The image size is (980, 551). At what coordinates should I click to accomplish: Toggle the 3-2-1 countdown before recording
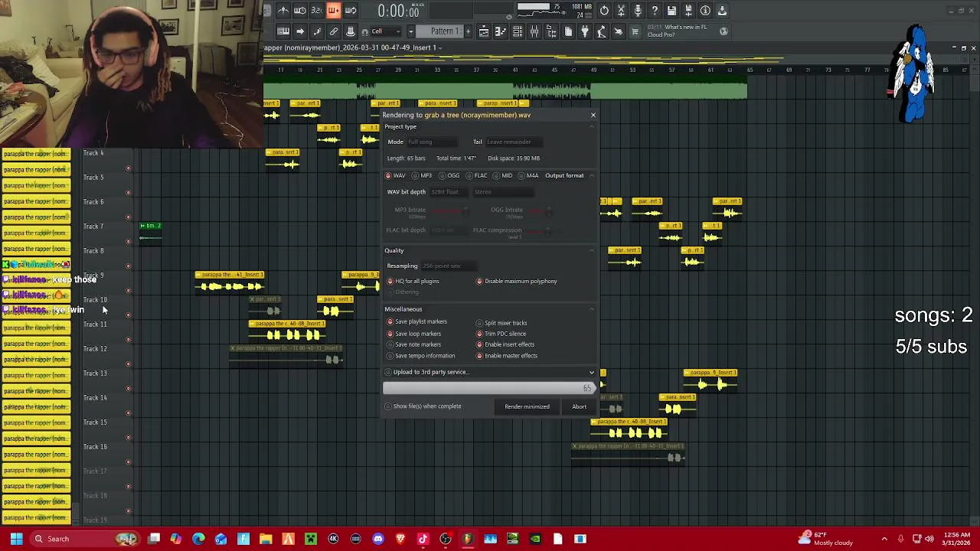pyautogui.click(x=316, y=11)
